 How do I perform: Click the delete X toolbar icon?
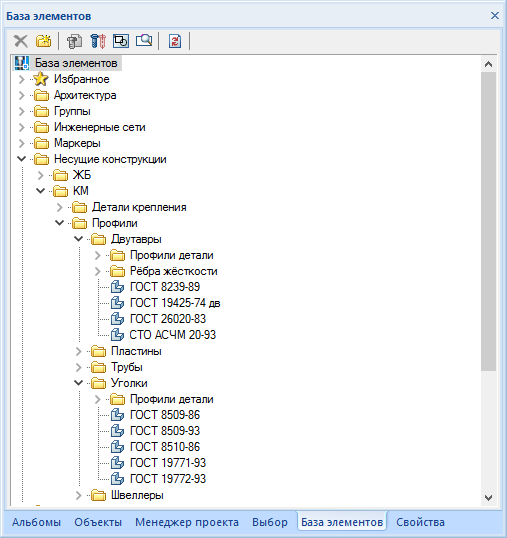pyautogui.click(x=21, y=41)
